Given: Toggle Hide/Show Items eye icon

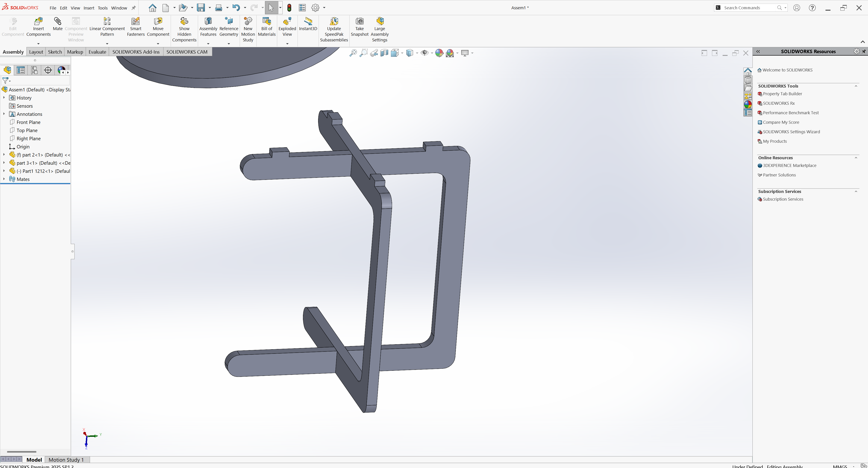Looking at the screenshot, I should click(x=425, y=53).
